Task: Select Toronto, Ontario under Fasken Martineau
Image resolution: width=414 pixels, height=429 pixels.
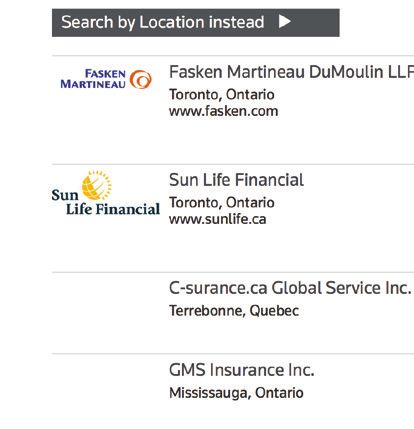Action: point(222,95)
